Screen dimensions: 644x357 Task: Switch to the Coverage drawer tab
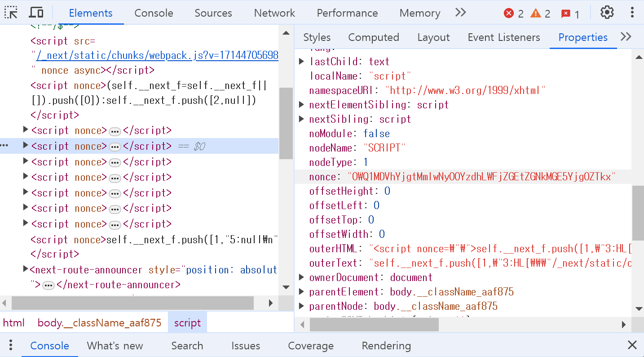click(311, 345)
